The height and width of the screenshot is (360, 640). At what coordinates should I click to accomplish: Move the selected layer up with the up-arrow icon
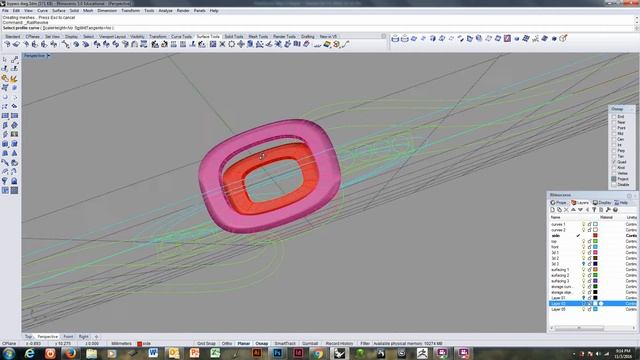point(573,210)
